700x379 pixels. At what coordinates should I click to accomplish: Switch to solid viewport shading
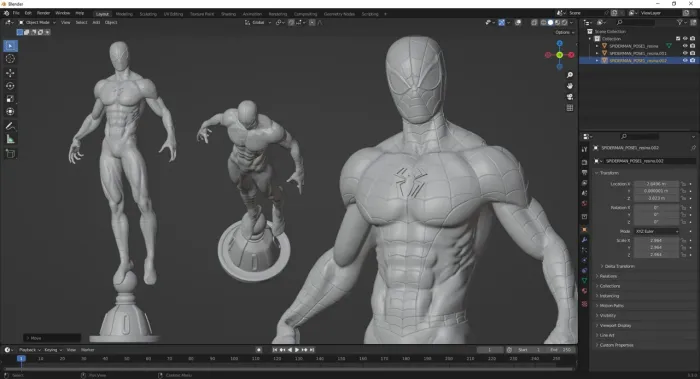click(x=550, y=22)
